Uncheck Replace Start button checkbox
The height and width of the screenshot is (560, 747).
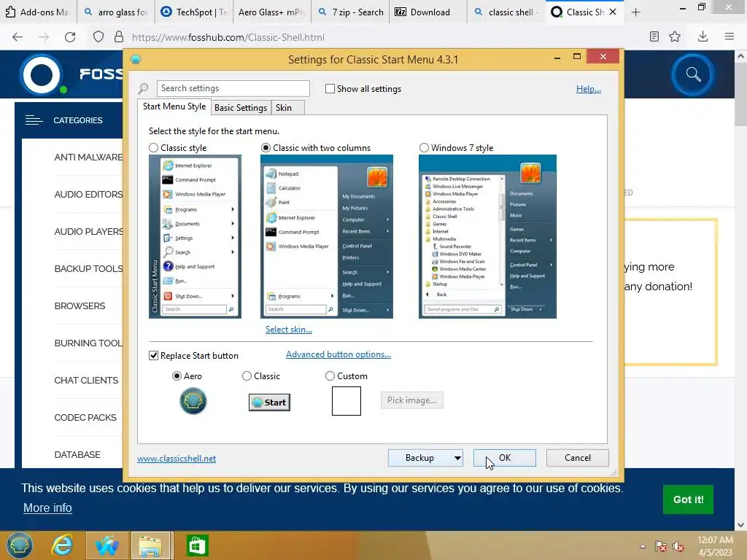153,356
